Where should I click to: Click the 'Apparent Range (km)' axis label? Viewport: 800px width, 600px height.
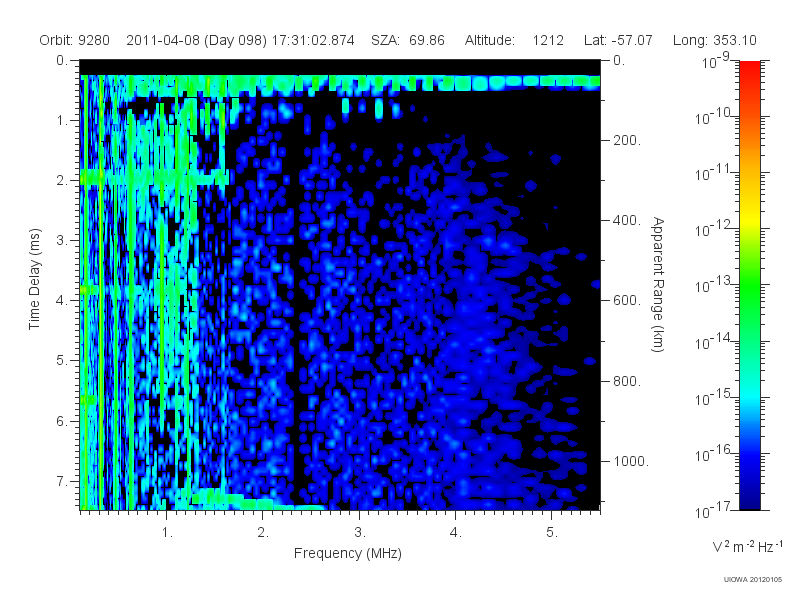click(x=658, y=285)
